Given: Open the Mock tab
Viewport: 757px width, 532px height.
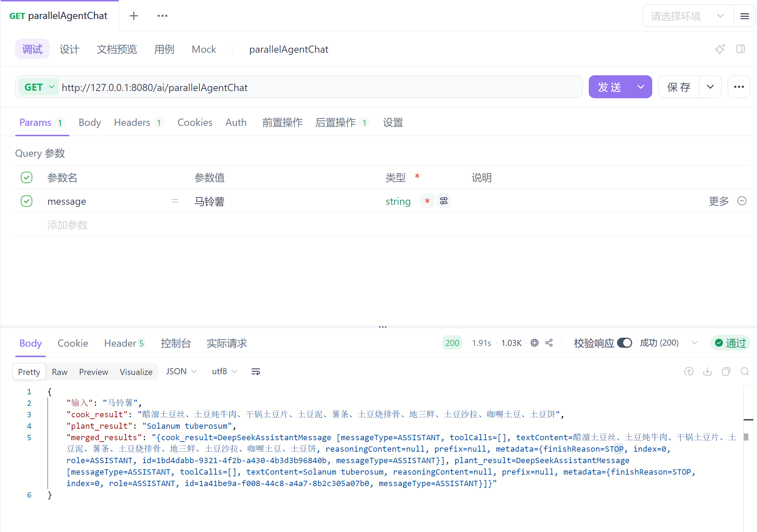Looking at the screenshot, I should [x=204, y=49].
